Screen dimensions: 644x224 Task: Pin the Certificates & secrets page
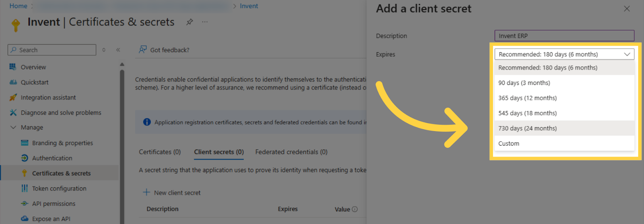click(x=189, y=22)
